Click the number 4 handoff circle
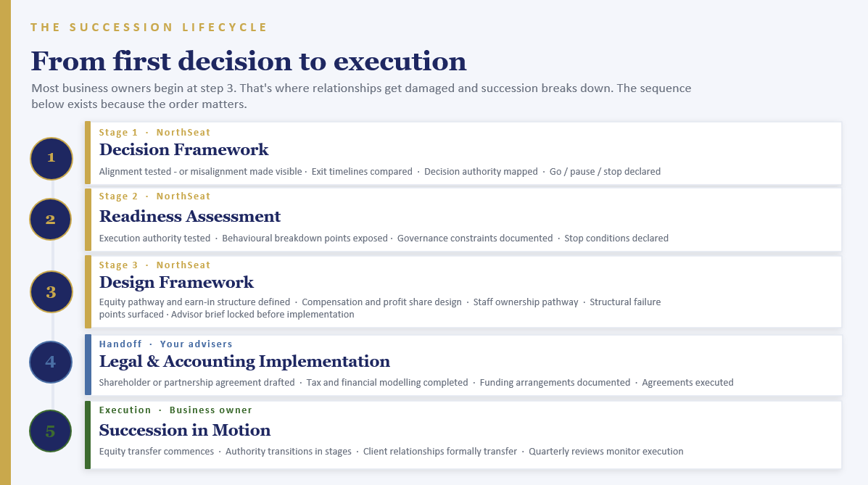This screenshot has width=868, height=485. coord(50,362)
